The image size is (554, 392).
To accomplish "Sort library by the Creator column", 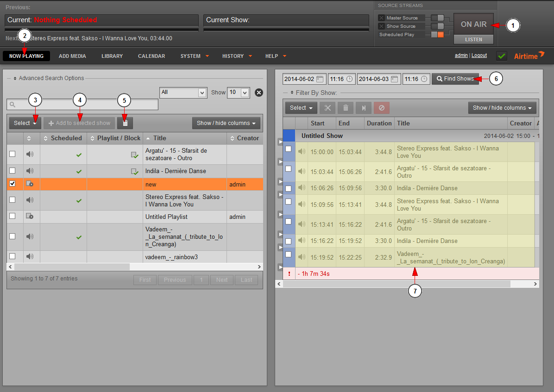I will (245, 138).
